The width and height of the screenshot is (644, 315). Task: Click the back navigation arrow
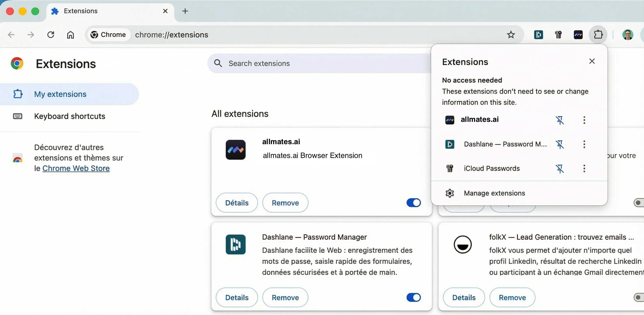(x=11, y=35)
